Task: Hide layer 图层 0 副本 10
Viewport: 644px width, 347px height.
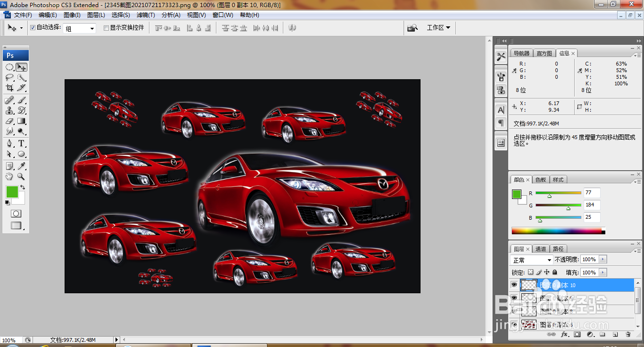Action: point(514,285)
